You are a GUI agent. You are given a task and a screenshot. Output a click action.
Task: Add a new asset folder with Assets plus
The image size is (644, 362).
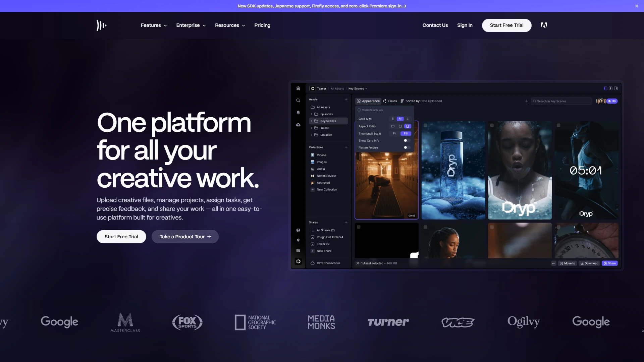click(x=346, y=99)
